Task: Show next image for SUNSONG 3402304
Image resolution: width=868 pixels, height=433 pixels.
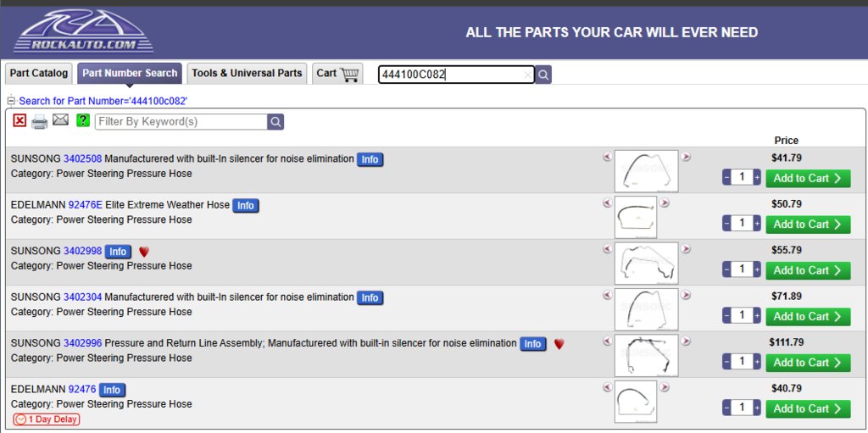Action: coord(686,295)
